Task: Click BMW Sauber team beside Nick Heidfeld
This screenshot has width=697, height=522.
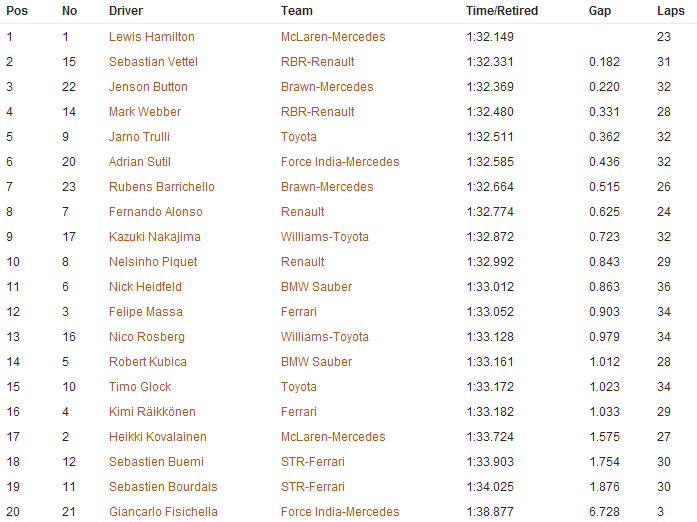Action: pyautogui.click(x=316, y=287)
